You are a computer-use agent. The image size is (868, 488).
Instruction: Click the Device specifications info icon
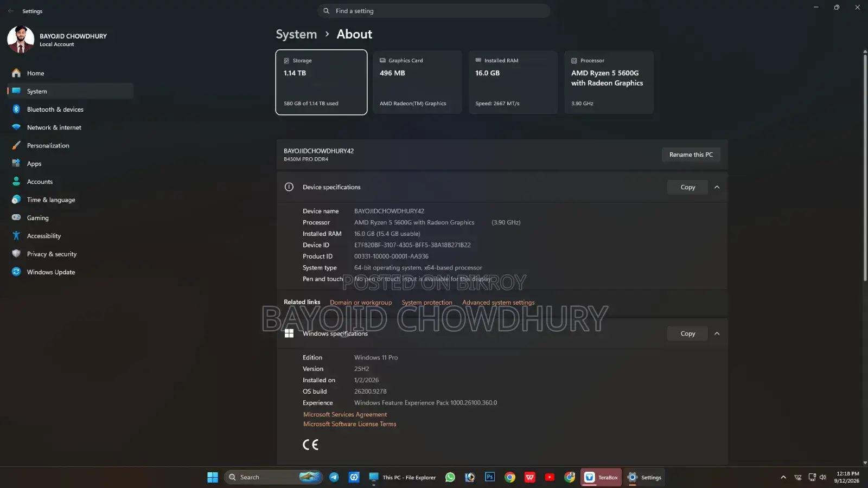pyautogui.click(x=289, y=187)
